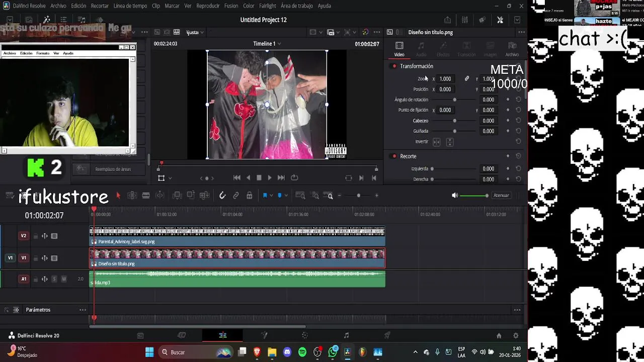This screenshot has height=362, width=644.
Task: Toggle position lock padlock icon
Action: pos(250,196)
